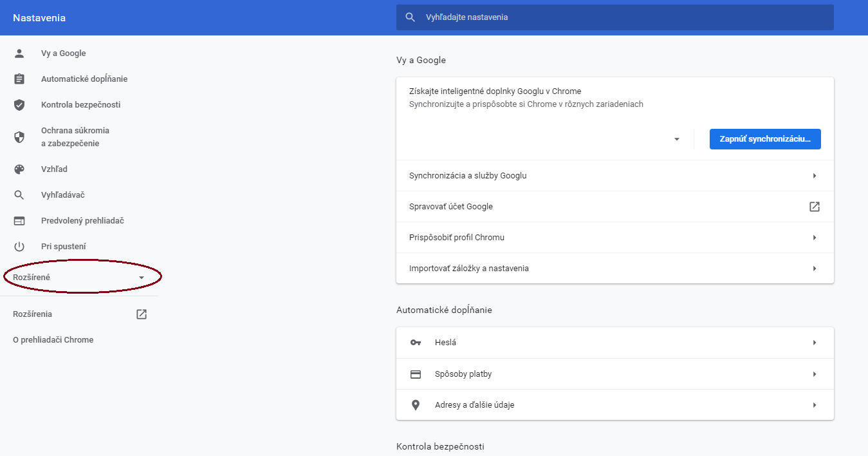Open Ochrana súkromia a zabezpečenie in sidebar
The image size is (868, 456).
tap(75, 137)
